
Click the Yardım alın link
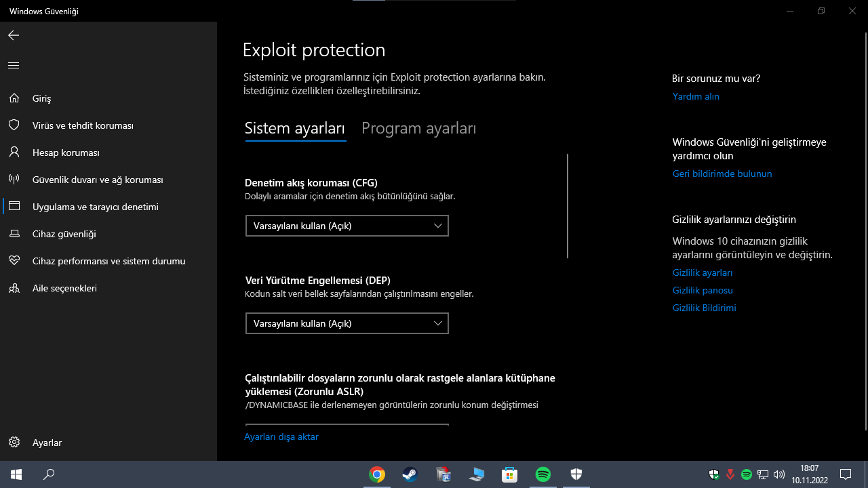point(696,96)
